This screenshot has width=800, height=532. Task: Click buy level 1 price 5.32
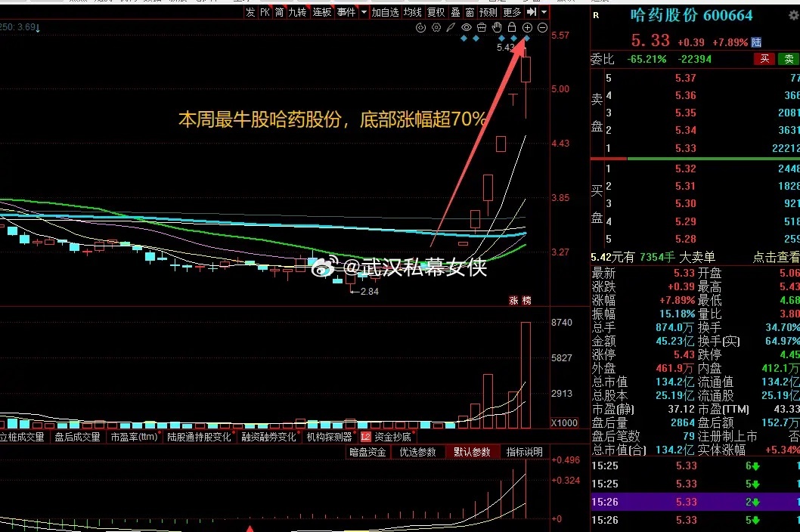click(x=686, y=169)
